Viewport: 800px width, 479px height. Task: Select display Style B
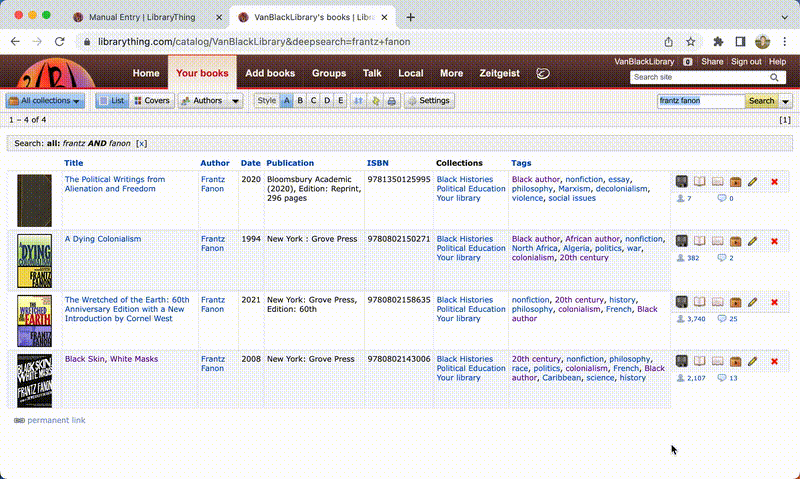pos(300,101)
